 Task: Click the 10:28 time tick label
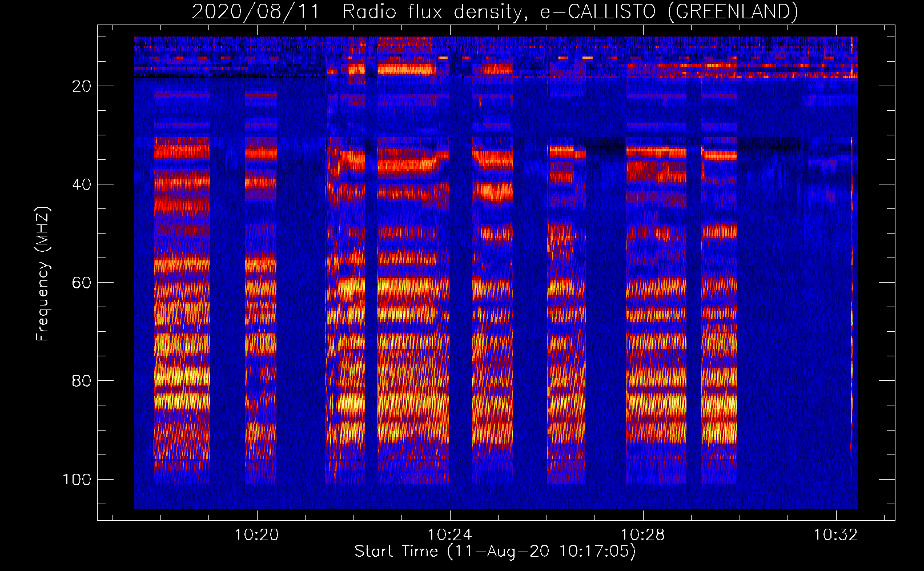pyautogui.click(x=643, y=534)
